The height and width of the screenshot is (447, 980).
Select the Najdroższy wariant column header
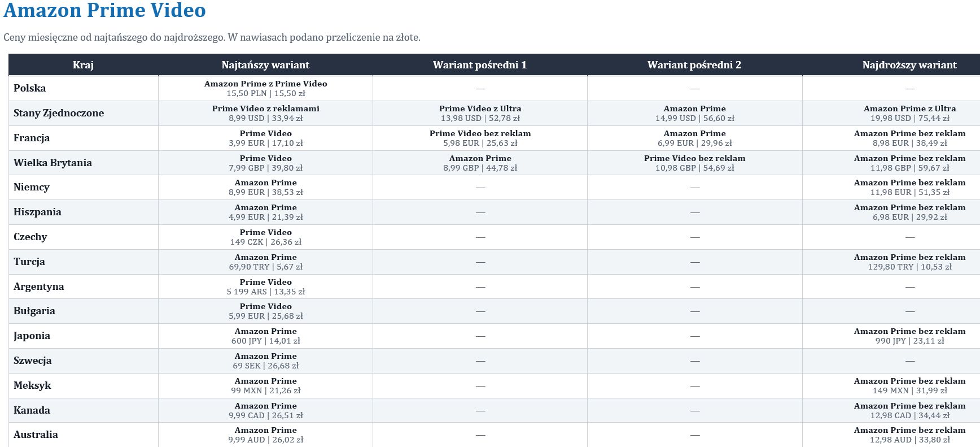coord(909,64)
